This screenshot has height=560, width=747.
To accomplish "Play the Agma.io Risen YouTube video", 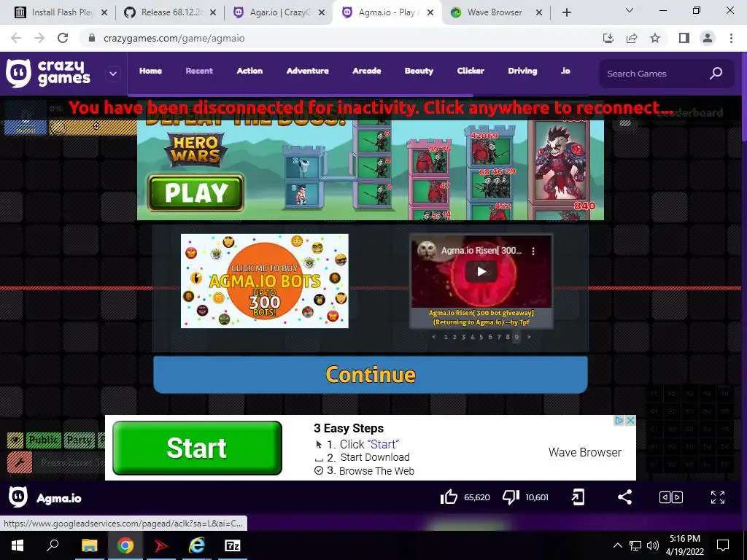I will (481, 271).
